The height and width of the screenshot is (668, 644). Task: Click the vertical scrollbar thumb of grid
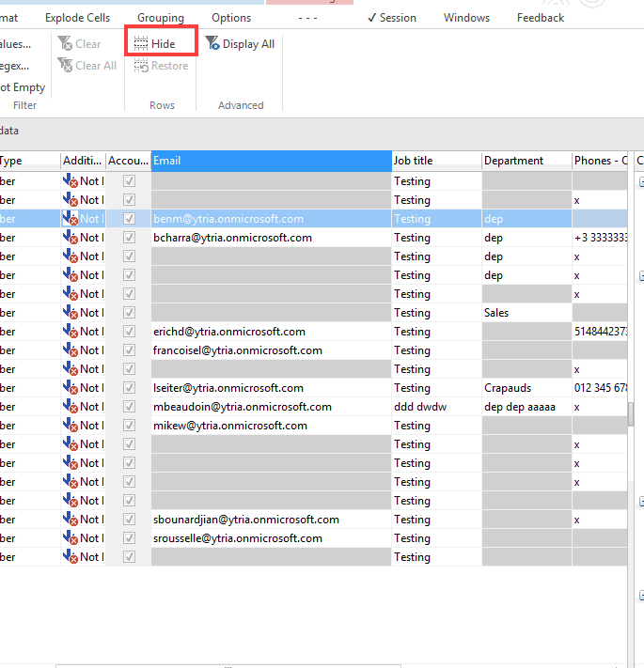click(x=631, y=414)
